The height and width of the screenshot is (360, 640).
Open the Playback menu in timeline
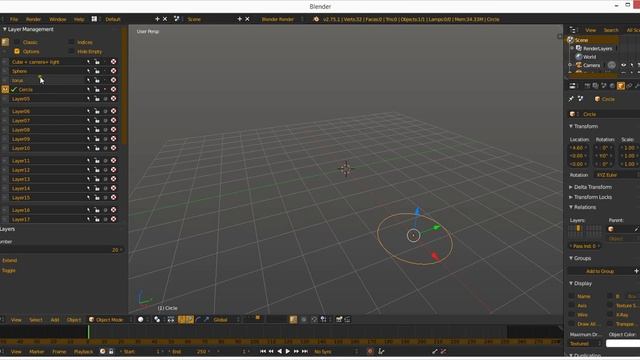[83, 351]
